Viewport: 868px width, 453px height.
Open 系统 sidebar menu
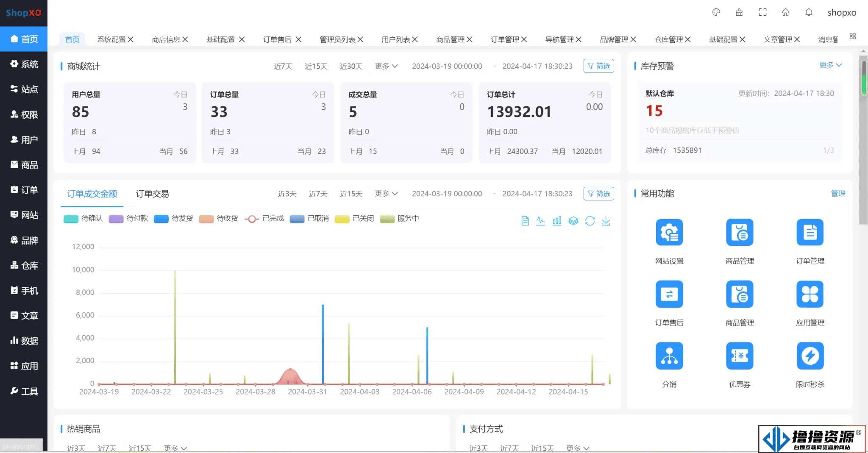24,64
